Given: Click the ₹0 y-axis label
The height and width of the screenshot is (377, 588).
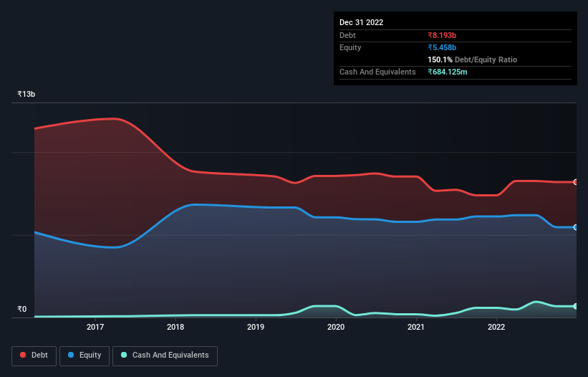Looking at the screenshot, I should point(22,309).
